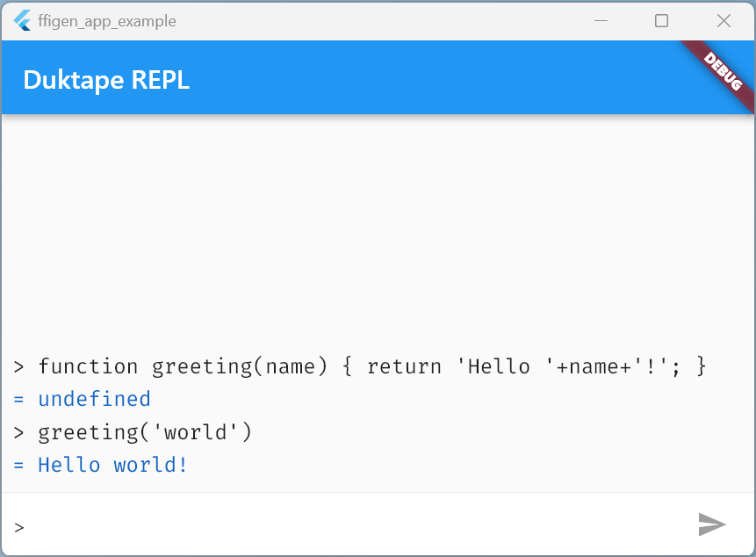Select the submit icon beside the input prompt

[x=713, y=524]
